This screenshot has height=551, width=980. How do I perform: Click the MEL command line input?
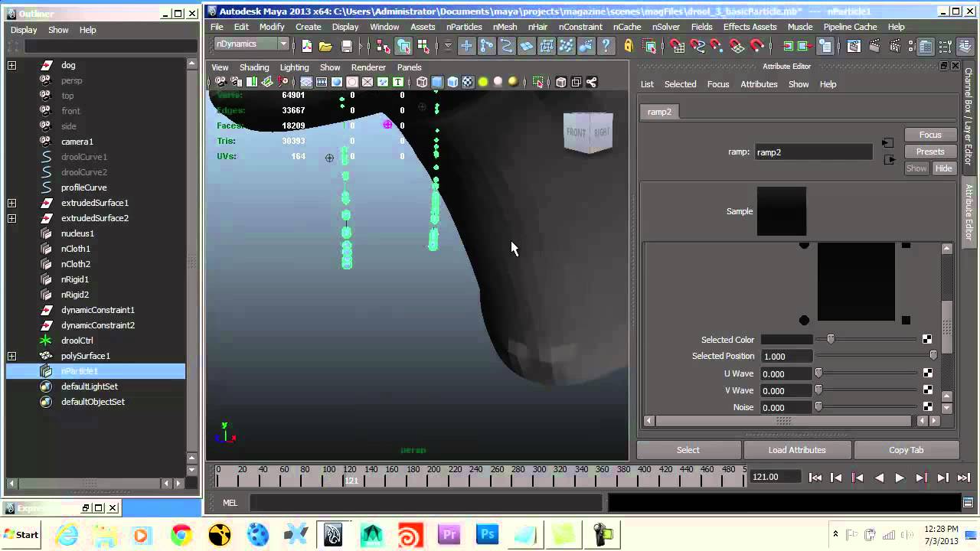point(425,503)
